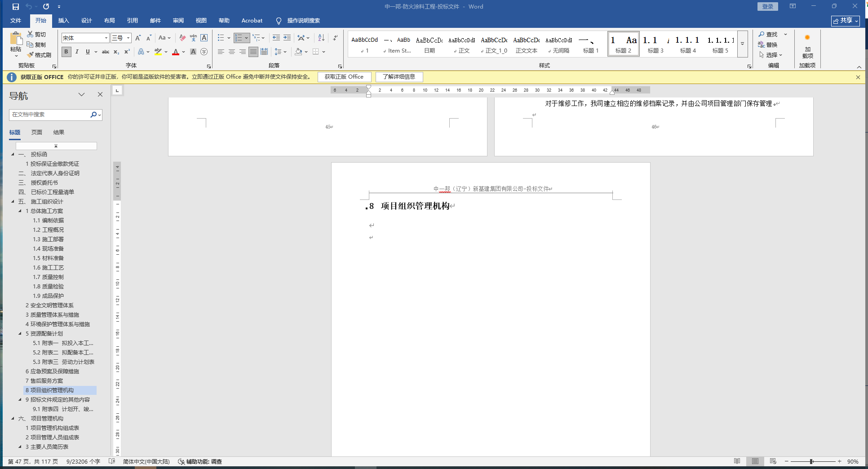Open the font name dropdown 宋体
Viewport: 868px width, 469px height.
coord(106,38)
